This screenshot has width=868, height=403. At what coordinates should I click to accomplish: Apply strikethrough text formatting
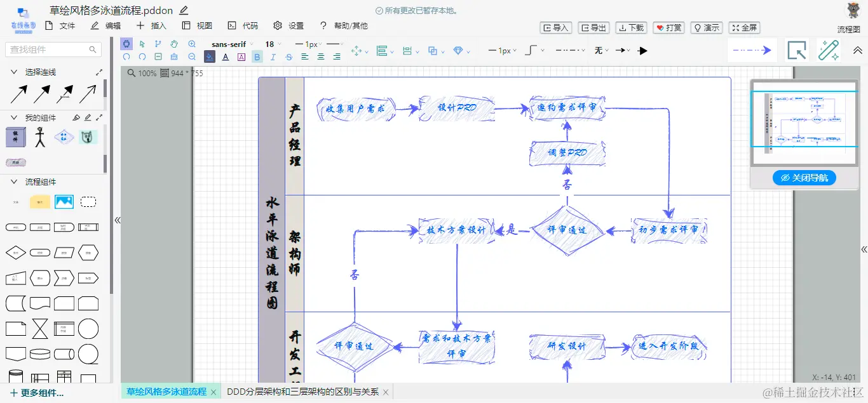point(289,56)
